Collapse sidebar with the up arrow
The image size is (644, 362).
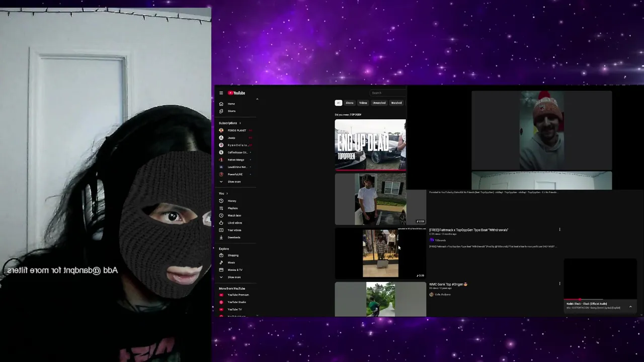(257, 99)
